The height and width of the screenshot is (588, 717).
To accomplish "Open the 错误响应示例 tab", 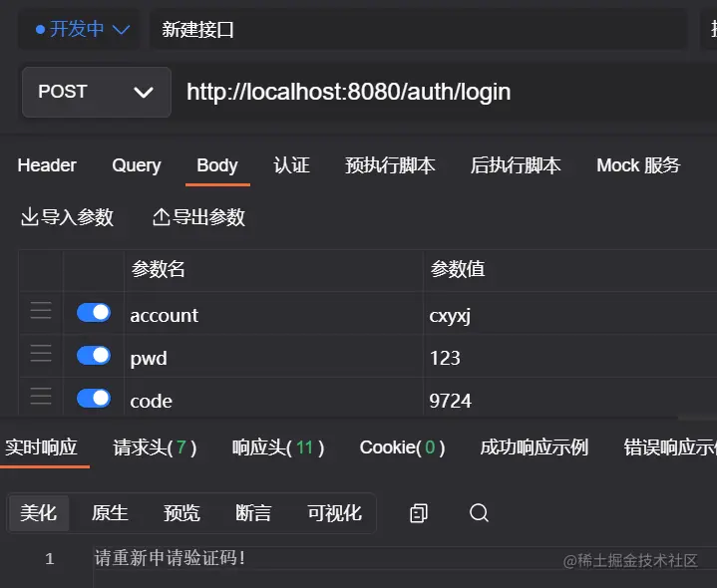I will 670,447.
